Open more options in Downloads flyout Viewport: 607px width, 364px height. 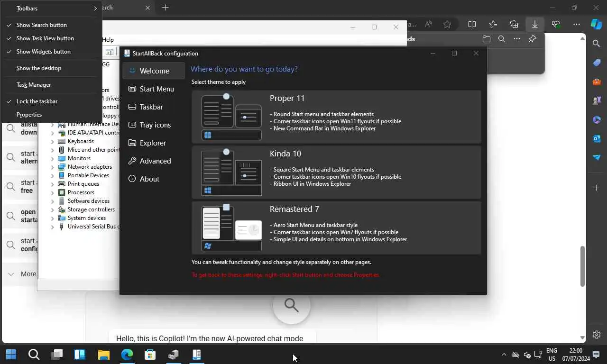517,39
